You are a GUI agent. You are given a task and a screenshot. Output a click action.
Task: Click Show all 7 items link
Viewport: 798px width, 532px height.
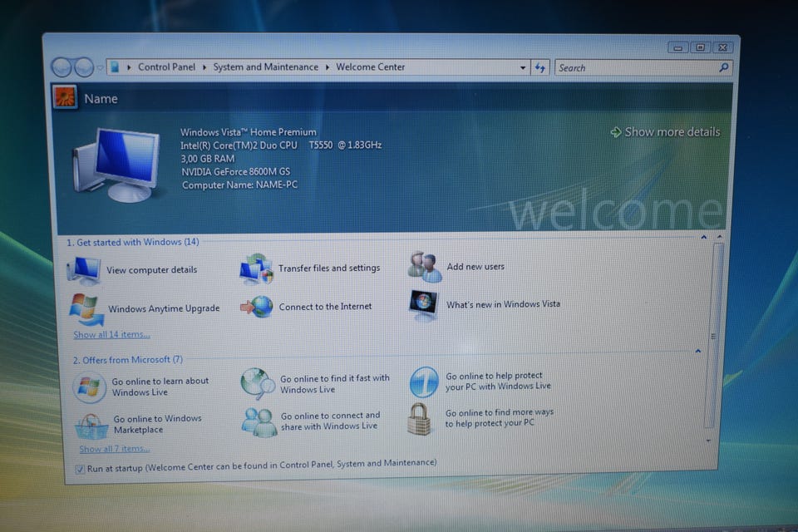click(x=115, y=449)
